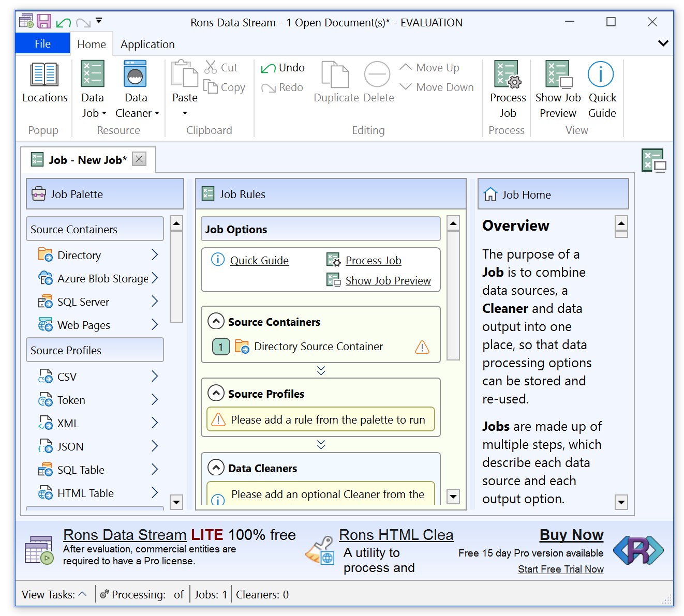Viewport: 684px width, 616px height.
Task: Add a SQL Table source profile
Action: pos(98,470)
